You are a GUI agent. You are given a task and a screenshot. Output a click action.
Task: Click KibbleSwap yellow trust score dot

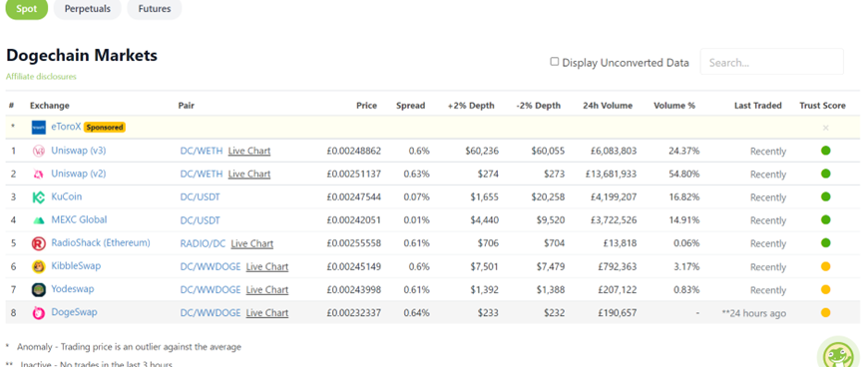825,266
